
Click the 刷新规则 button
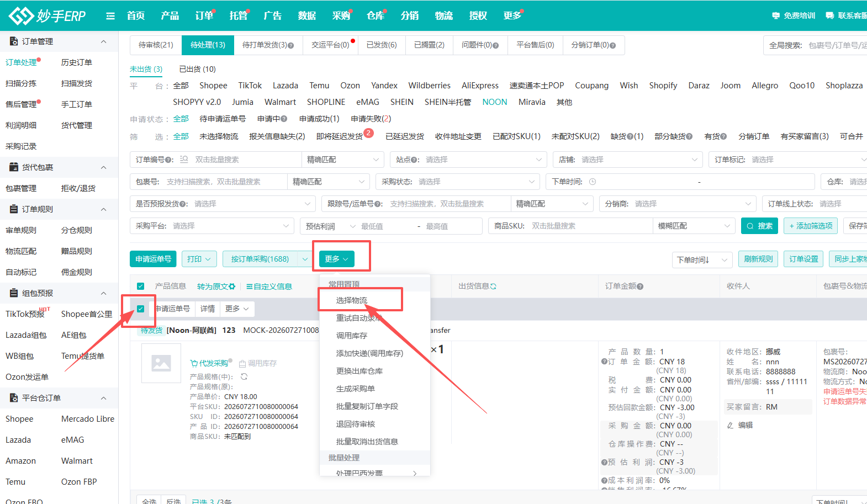click(758, 259)
